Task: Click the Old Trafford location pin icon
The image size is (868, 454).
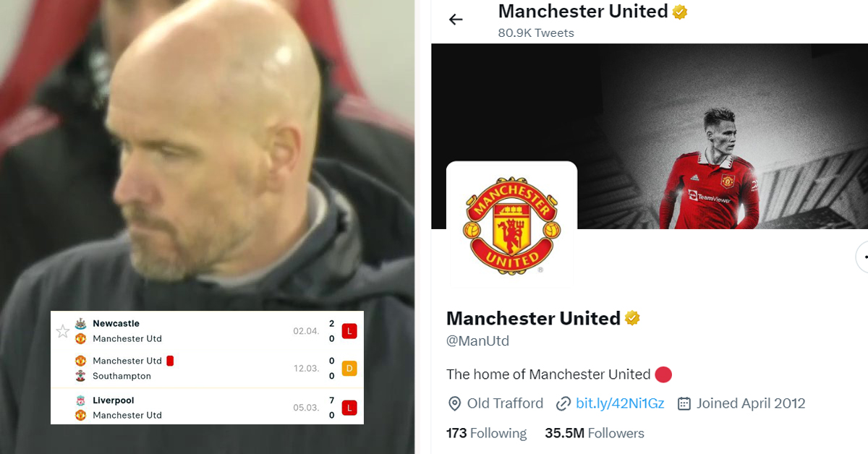Action: click(454, 403)
